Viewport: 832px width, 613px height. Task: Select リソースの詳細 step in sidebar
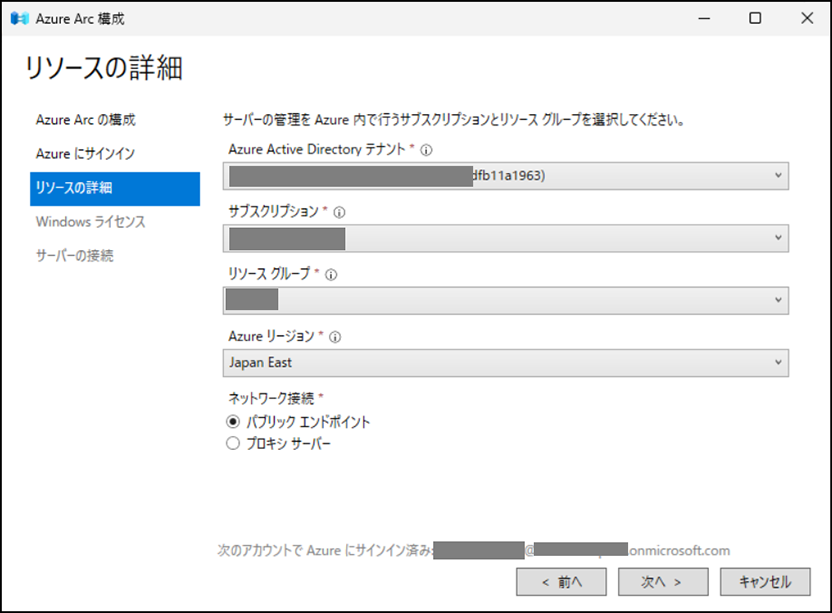point(115,188)
